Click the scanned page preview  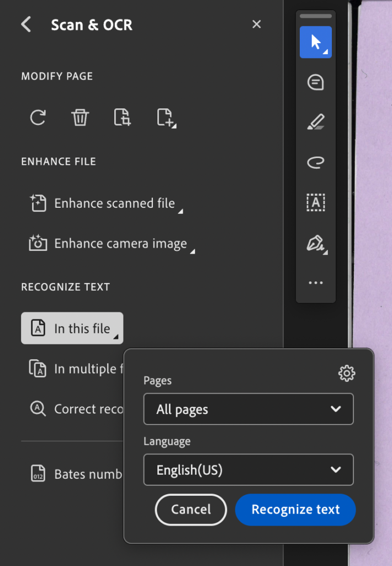point(372,173)
